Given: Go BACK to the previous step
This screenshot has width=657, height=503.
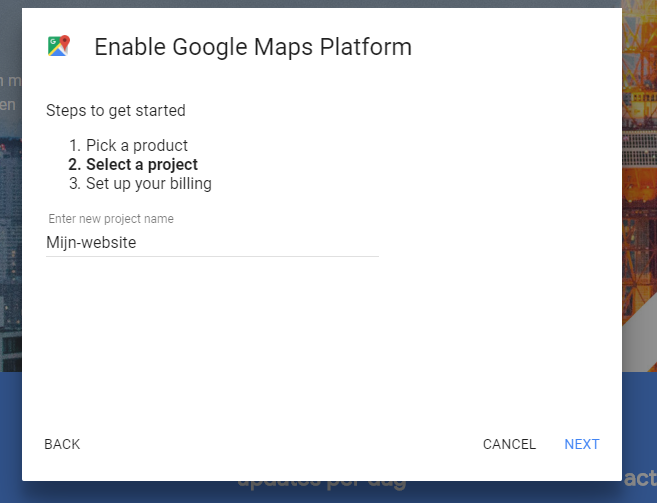Looking at the screenshot, I should tap(62, 444).
